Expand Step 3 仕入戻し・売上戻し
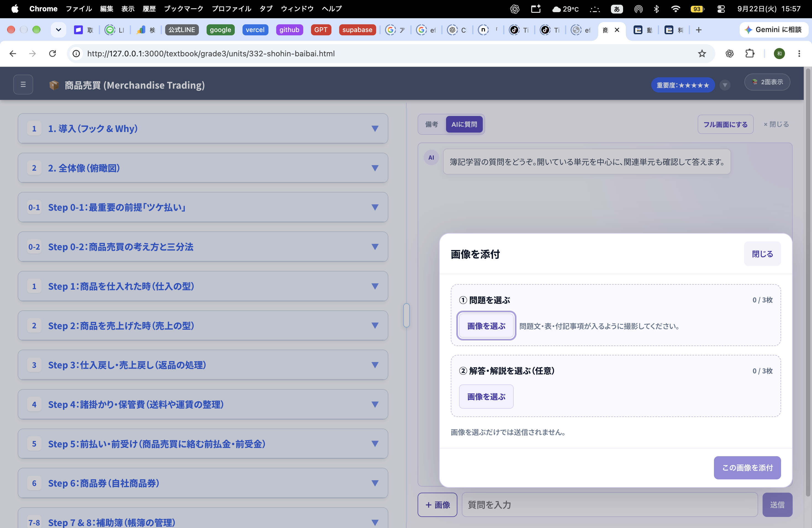The width and height of the screenshot is (812, 528). 203,365
